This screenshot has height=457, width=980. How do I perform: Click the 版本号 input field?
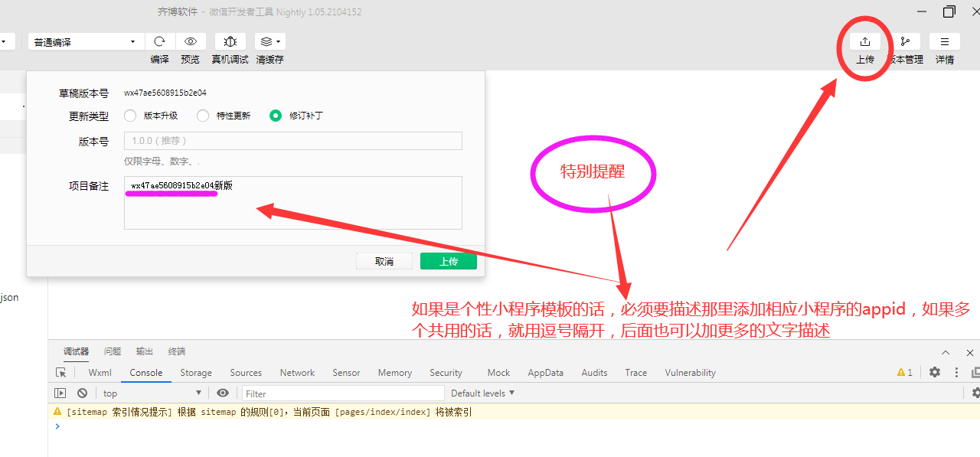click(x=292, y=141)
